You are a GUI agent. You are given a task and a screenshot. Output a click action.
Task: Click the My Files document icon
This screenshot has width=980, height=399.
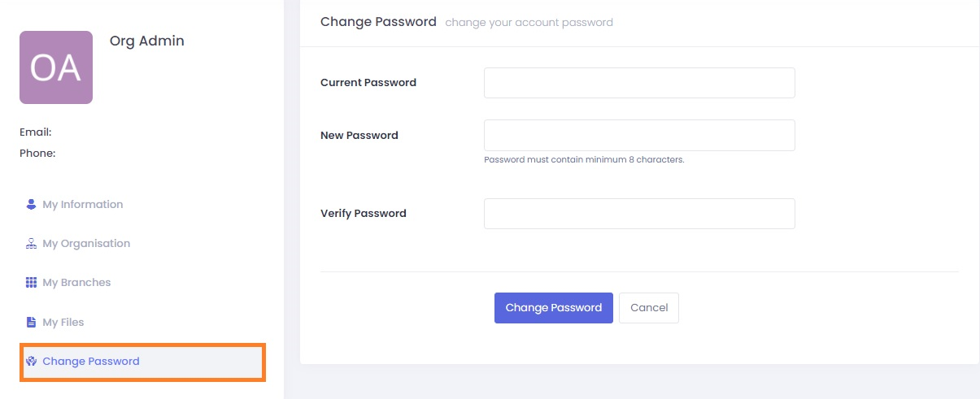tap(32, 322)
